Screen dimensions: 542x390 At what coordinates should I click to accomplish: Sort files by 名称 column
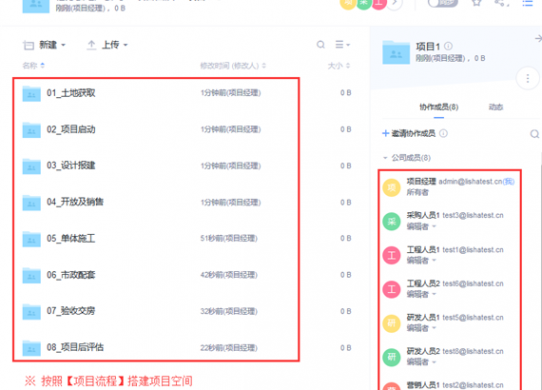pos(34,65)
